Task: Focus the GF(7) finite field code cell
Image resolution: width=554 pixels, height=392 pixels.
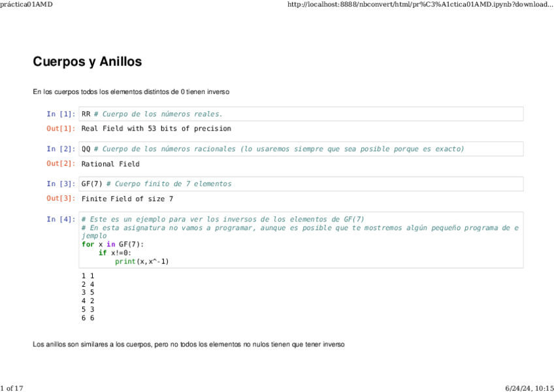Action: coord(301,184)
